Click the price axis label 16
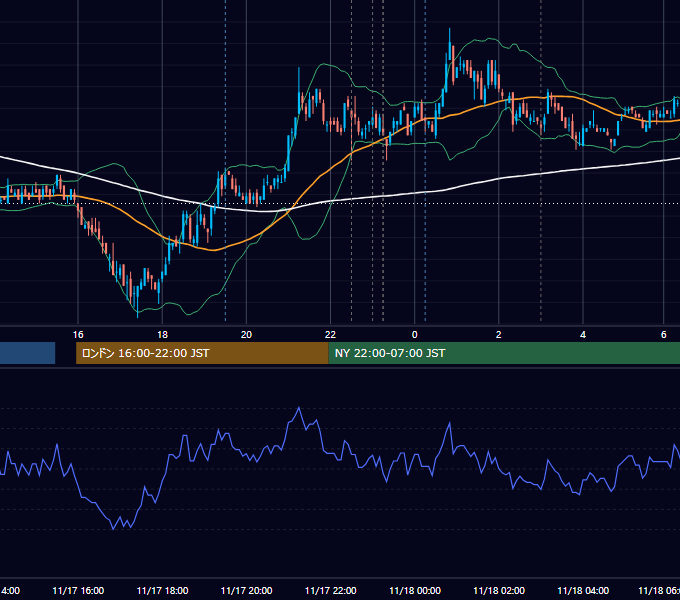This screenshot has height=600, width=680. click(78, 335)
